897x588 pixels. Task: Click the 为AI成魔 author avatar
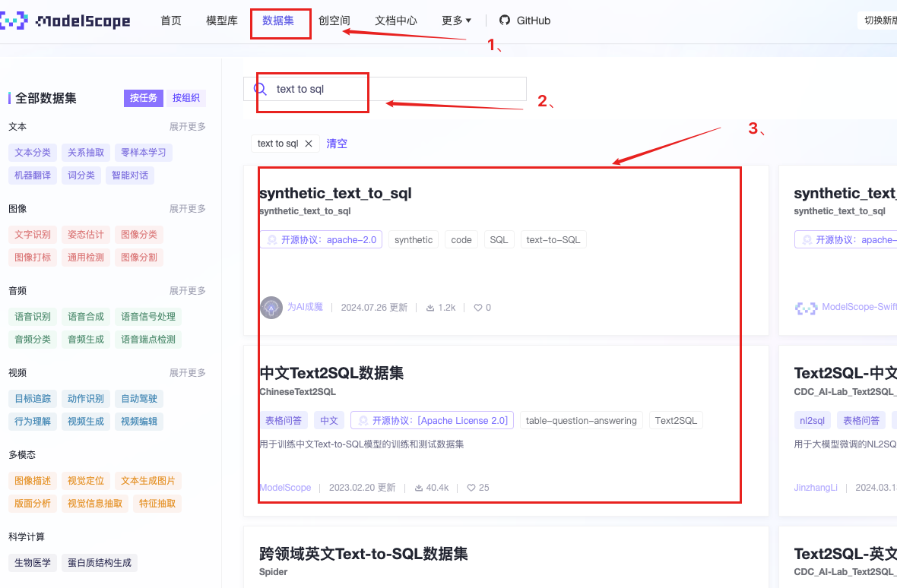(271, 308)
